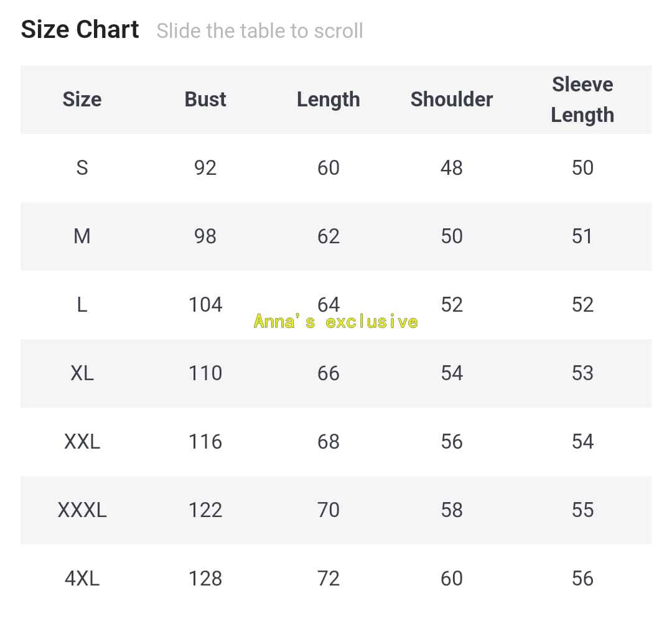Select the Bust column header
Screen dimensions: 672x639
[x=205, y=100]
